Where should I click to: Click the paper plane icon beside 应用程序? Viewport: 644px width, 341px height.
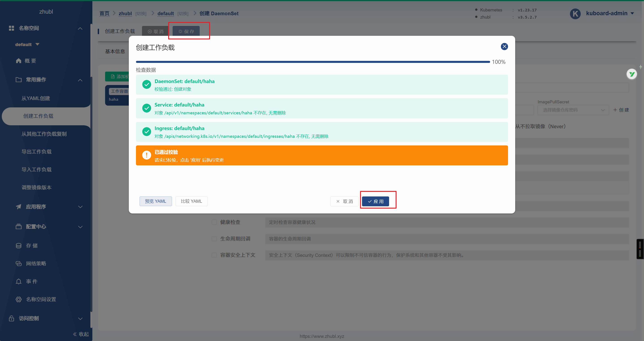click(x=19, y=207)
